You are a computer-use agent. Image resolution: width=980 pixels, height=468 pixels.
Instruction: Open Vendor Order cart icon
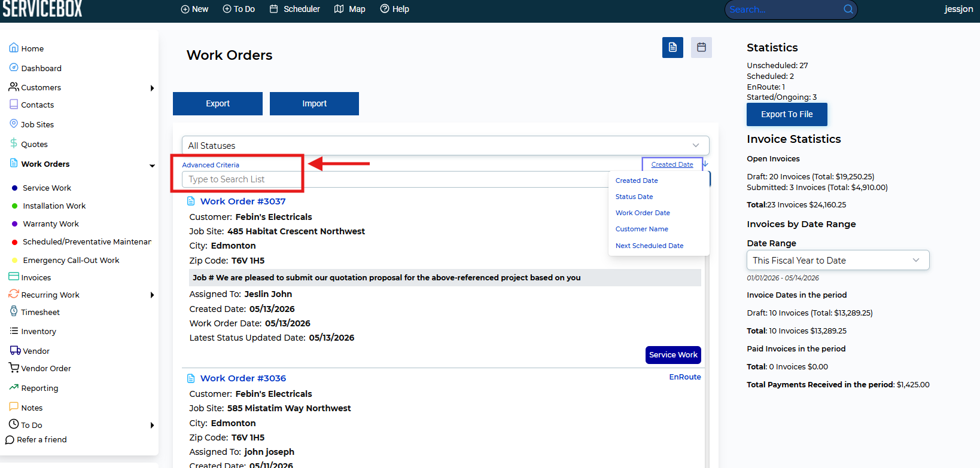click(x=14, y=368)
